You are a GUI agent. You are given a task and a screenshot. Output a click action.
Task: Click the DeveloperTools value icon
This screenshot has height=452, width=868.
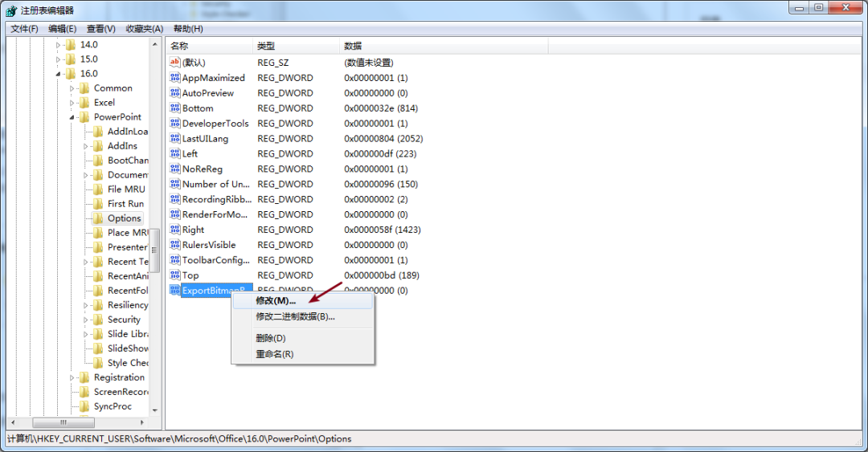click(x=175, y=123)
